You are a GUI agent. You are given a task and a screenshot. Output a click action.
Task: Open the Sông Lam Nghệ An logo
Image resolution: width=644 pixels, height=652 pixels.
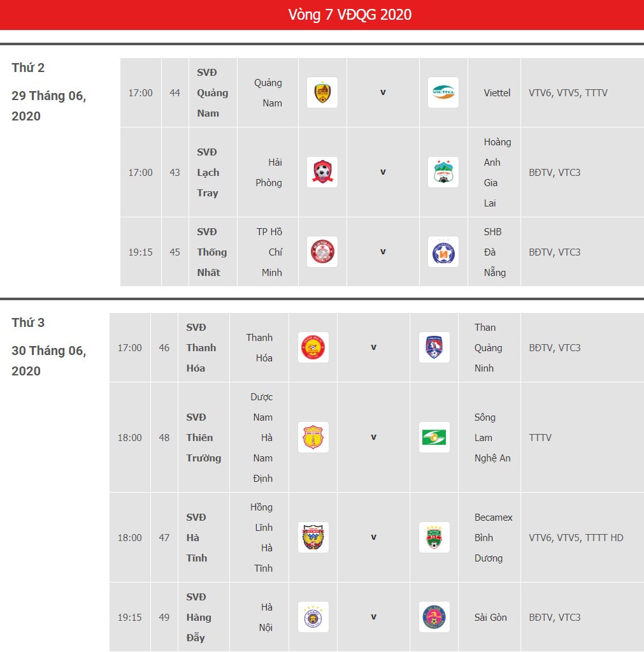click(x=434, y=437)
